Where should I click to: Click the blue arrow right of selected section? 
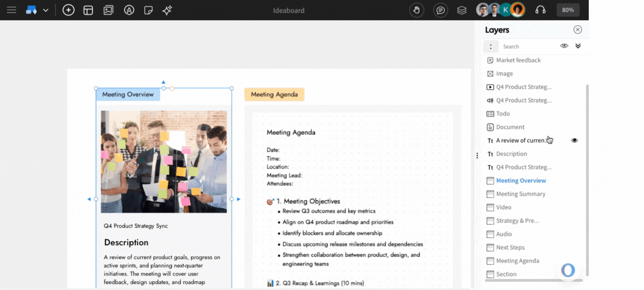(238, 199)
